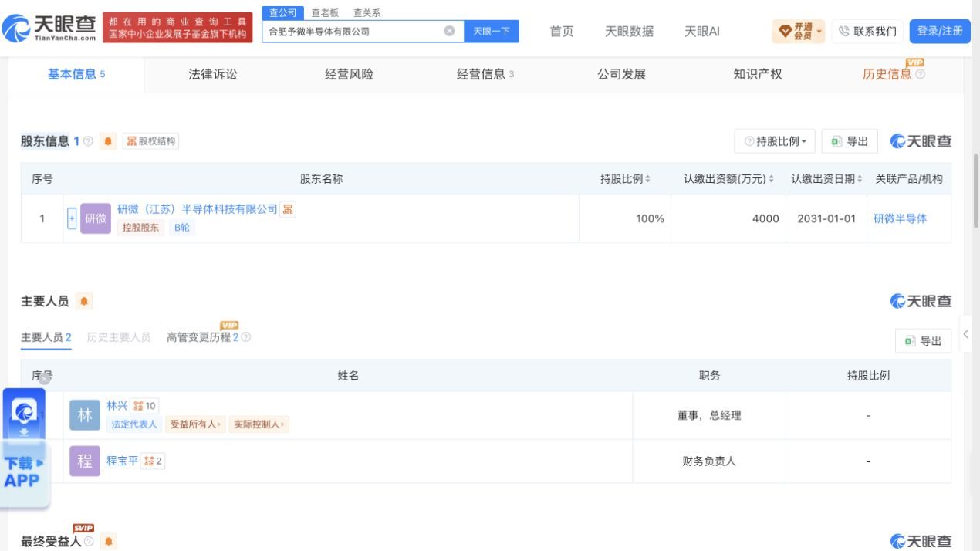This screenshot has width=980, height=551.
Task: Open the 持股比例 dropdown
Action: point(775,141)
